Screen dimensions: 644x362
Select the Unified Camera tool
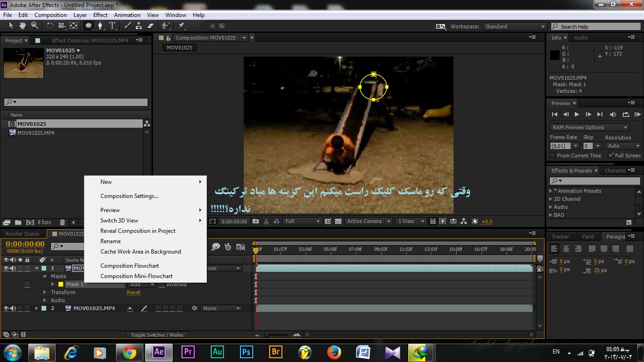(62, 26)
